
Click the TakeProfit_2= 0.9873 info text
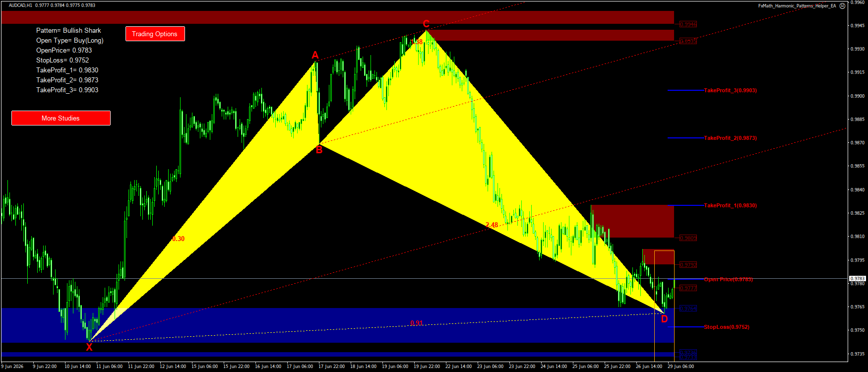point(67,80)
